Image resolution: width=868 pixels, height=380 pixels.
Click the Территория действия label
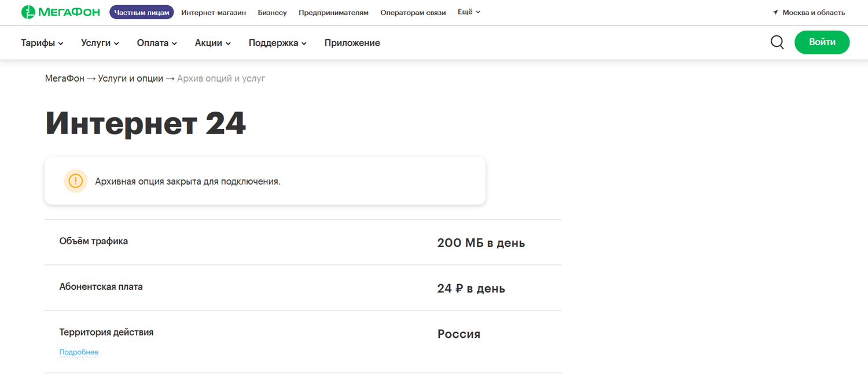[106, 333]
